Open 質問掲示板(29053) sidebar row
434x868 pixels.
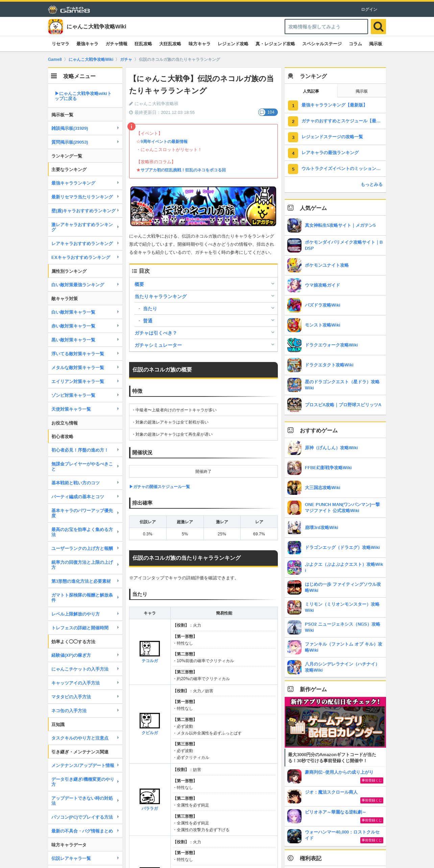(x=85, y=142)
